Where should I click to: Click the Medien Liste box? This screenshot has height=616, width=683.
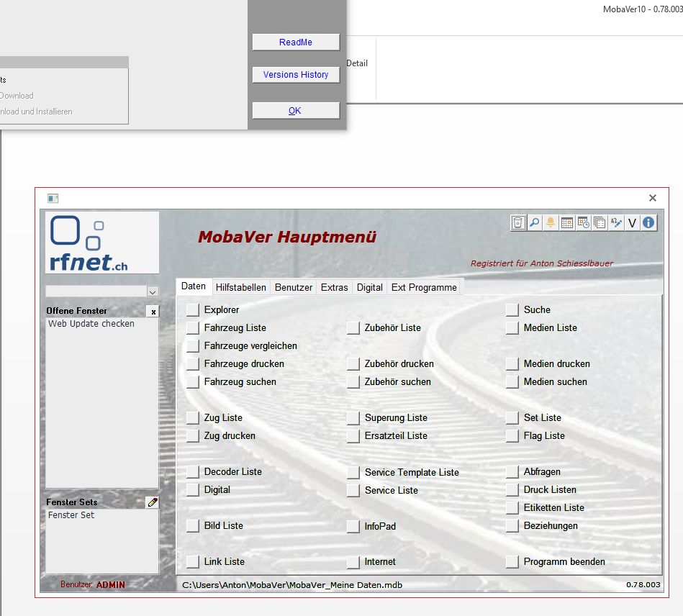coord(512,327)
